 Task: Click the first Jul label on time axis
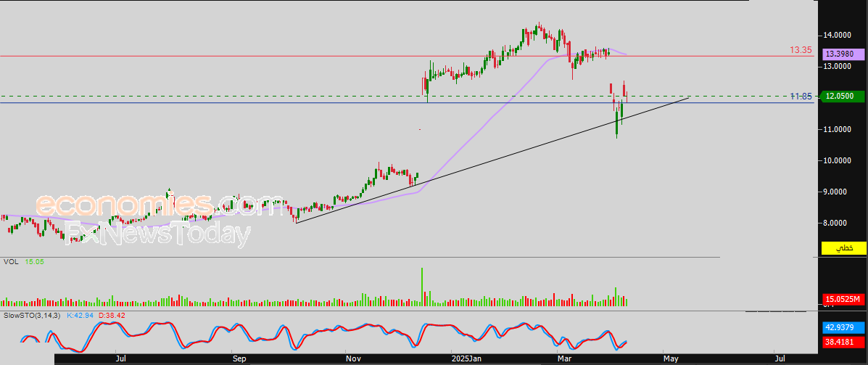click(121, 359)
